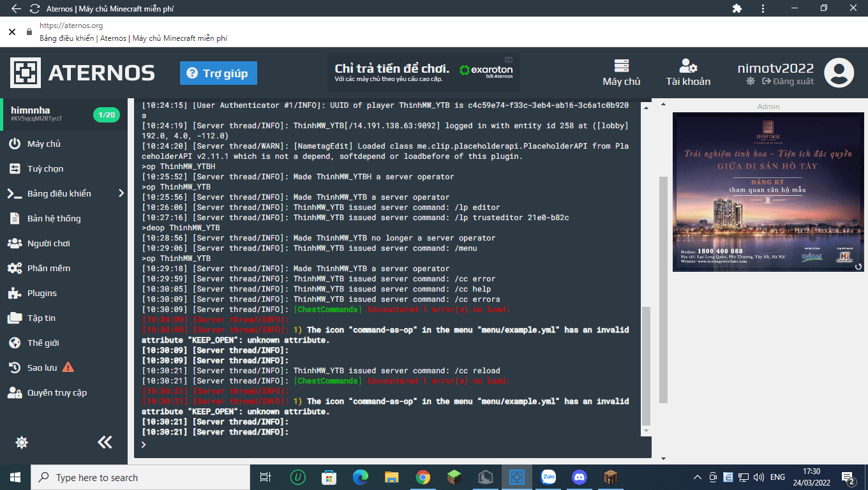868x490 pixels.
Task: Expand the Bảng điều khiển chevron arrow
Action: tap(121, 193)
